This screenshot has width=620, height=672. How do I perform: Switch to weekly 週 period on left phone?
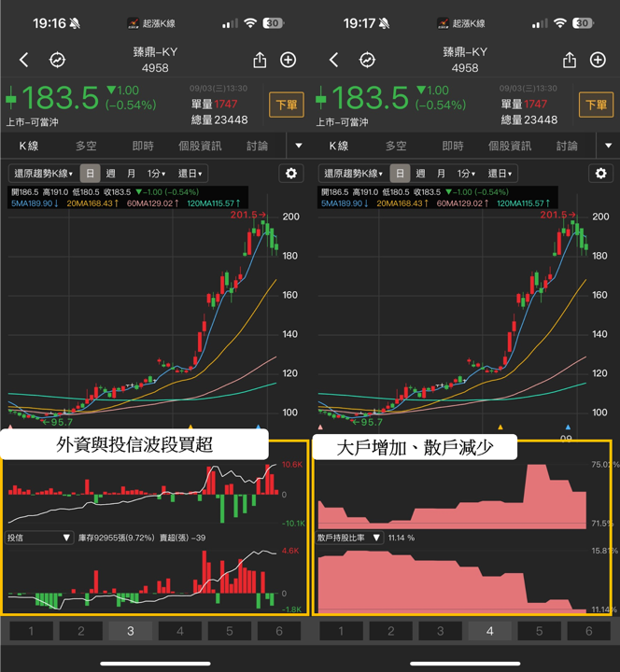tap(110, 174)
